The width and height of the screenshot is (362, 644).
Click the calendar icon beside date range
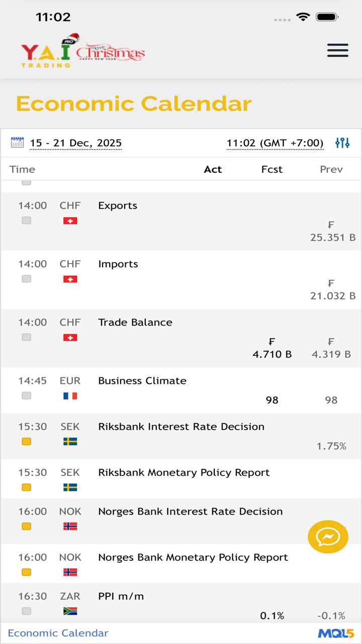18,142
